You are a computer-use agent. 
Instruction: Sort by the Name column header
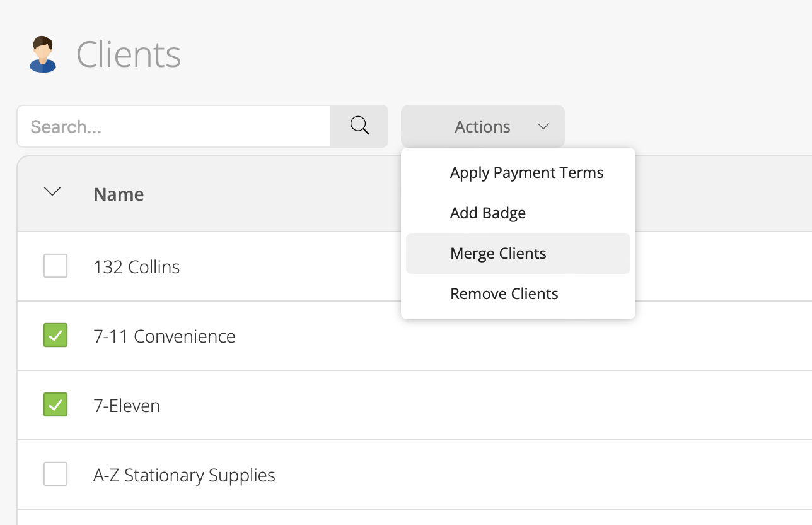(x=119, y=194)
